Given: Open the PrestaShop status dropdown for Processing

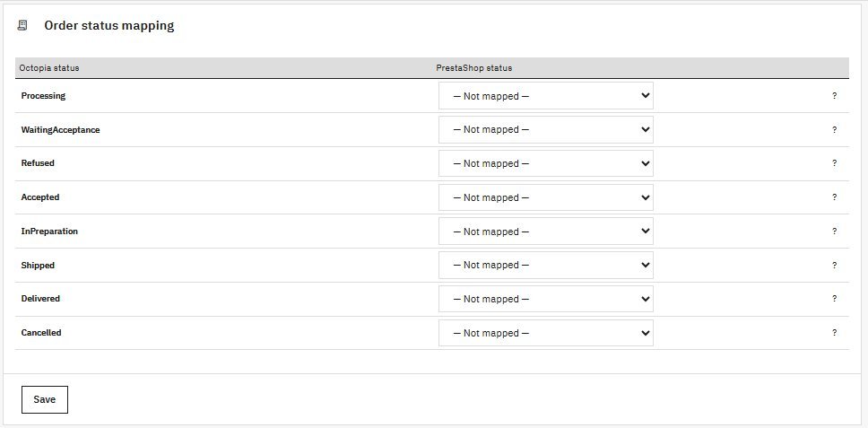Looking at the screenshot, I should click(x=546, y=96).
